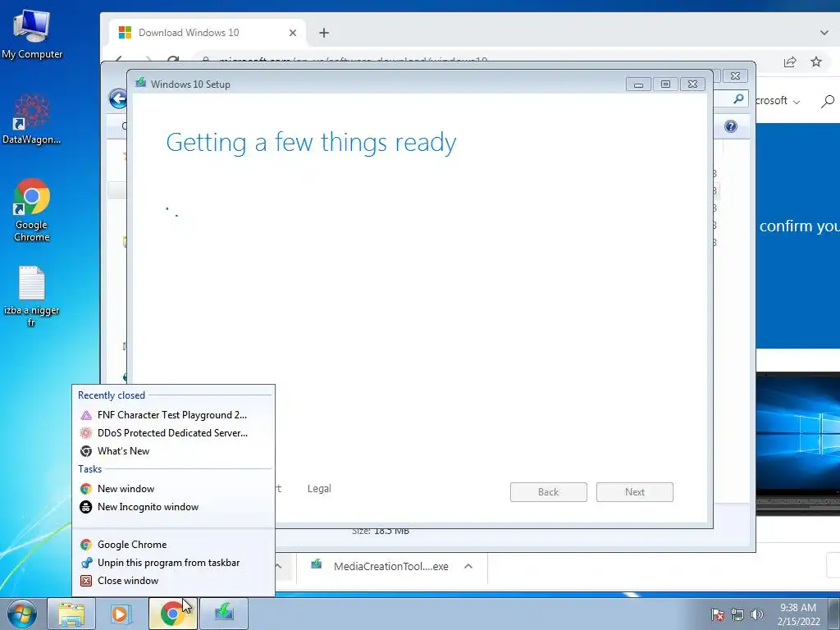
Task: Open Windows Explorer from taskbar
Action: tap(71, 614)
